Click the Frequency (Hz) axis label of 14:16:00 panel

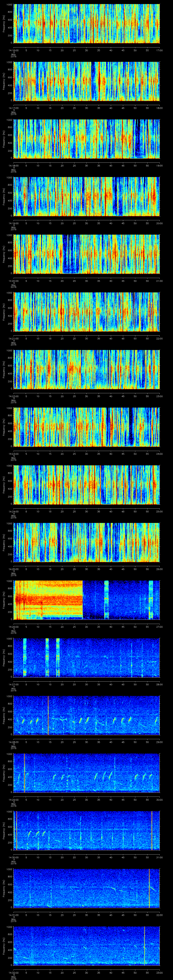(x=4, y=24)
